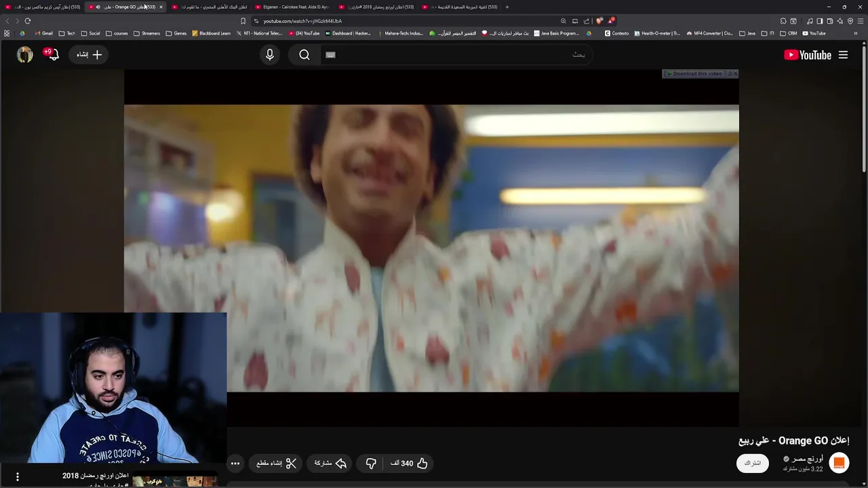Open the YouTube guide hamburger menu
This screenshot has width=868, height=488.
(843, 55)
